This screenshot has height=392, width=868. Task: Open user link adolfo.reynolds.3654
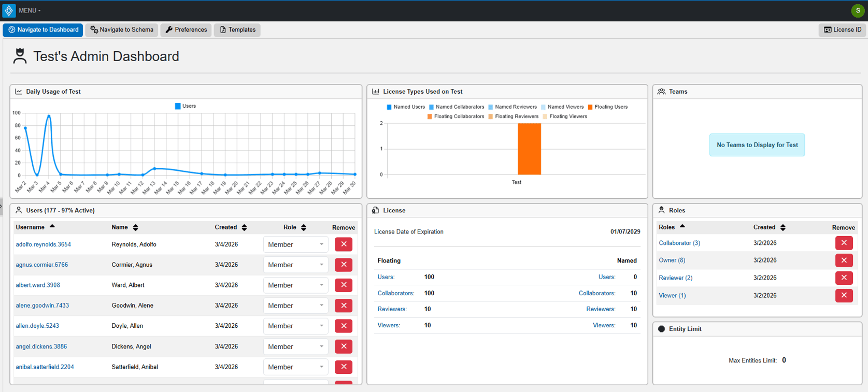[44, 244]
